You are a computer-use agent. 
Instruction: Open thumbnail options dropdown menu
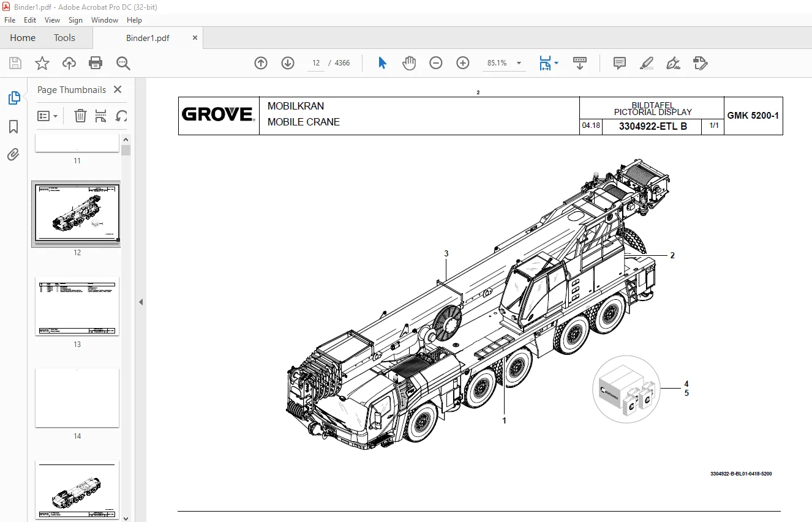pos(48,116)
